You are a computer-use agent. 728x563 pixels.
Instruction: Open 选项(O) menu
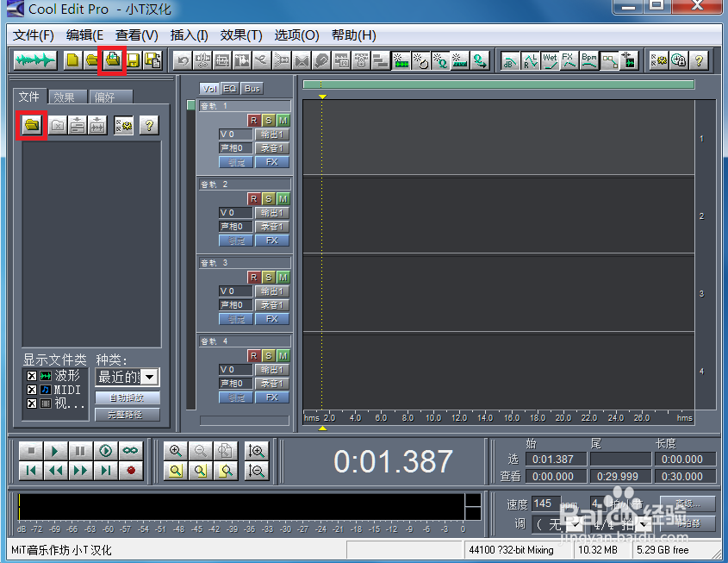[296, 35]
